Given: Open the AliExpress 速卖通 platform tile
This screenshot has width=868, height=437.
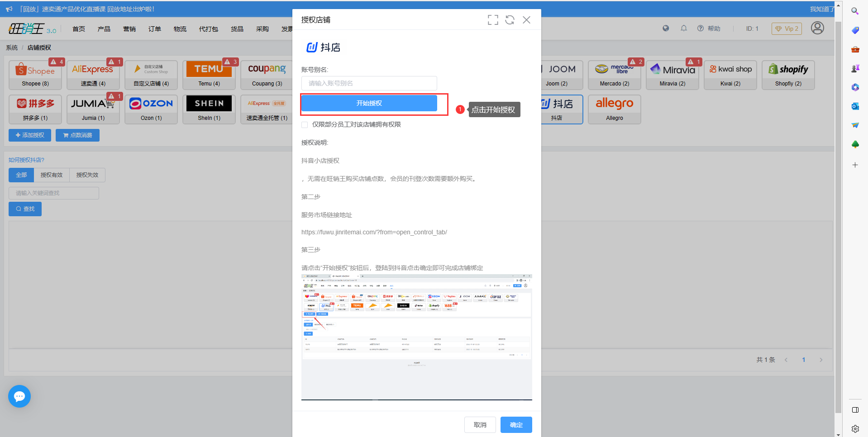Looking at the screenshot, I should point(93,75).
